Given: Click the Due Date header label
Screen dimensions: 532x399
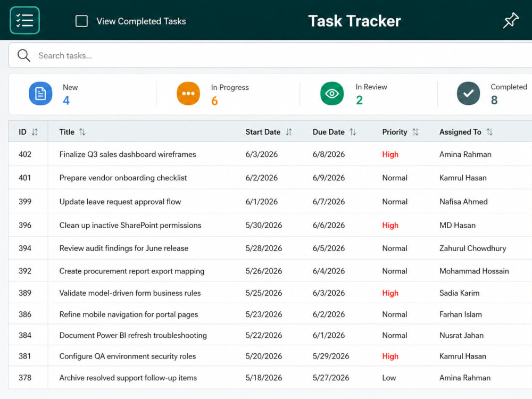Looking at the screenshot, I should coord(328,132).
